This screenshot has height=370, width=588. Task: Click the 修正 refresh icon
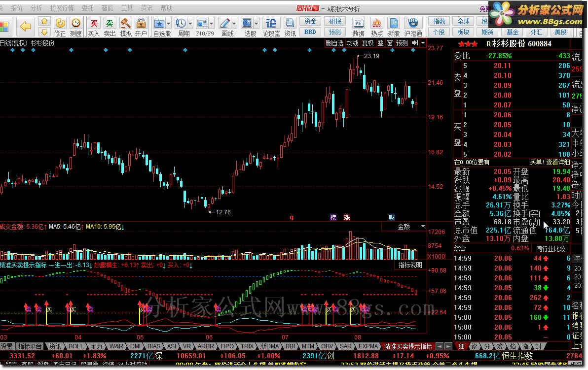[60, 23]
